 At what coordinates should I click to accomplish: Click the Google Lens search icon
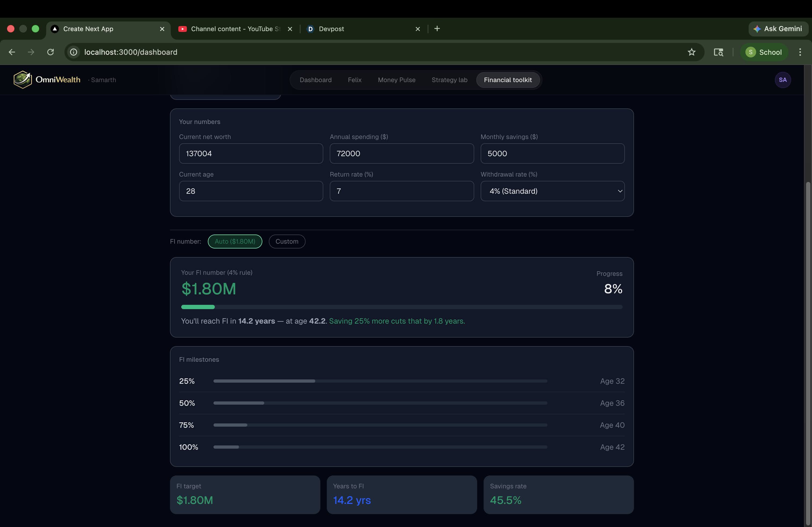(x=718, y=52)
